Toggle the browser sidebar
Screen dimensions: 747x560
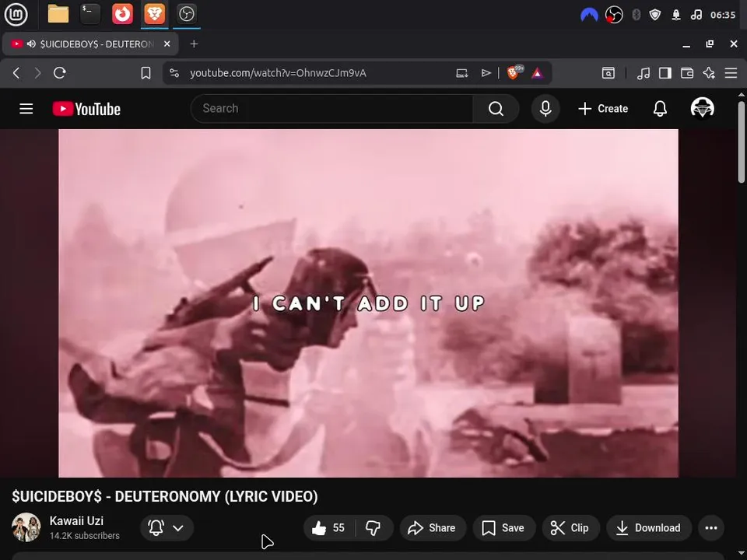pyautogui.click(x=665, y=73)
